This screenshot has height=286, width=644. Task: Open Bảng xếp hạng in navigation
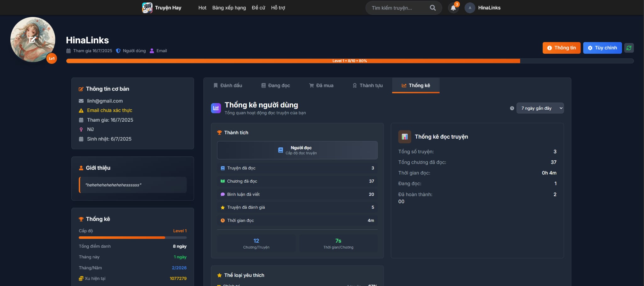pos(229,8)
